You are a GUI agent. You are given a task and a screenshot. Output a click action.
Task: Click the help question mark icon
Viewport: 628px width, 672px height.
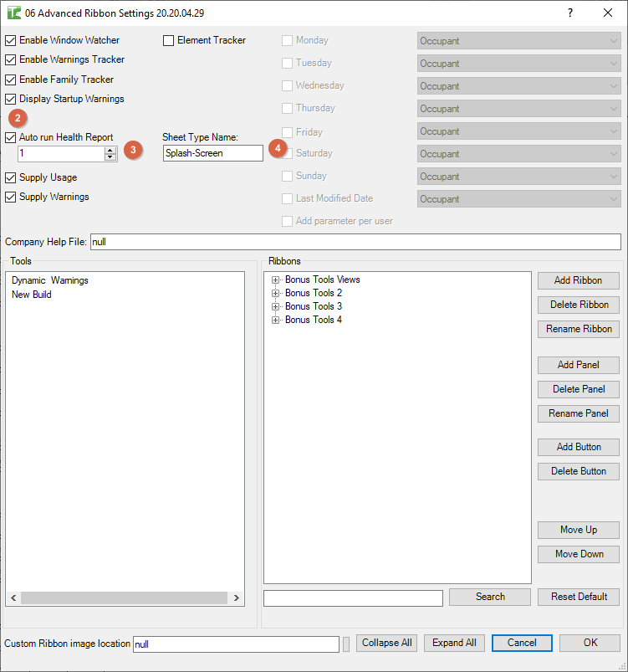point(570,13)
